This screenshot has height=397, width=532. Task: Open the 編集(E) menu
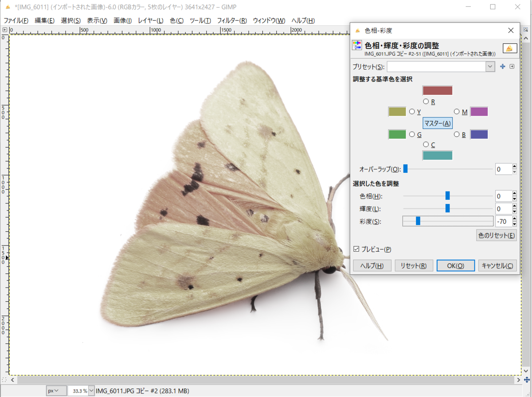45,20
